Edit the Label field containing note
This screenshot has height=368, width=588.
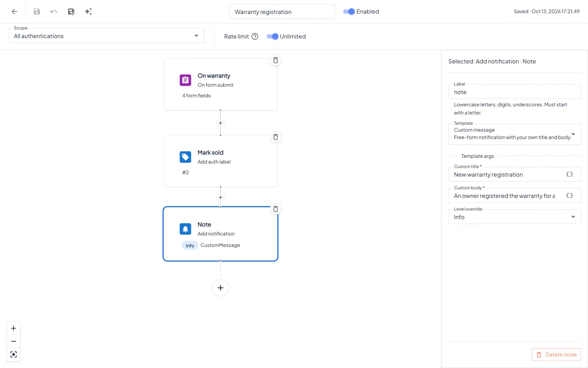click(514, 92)
